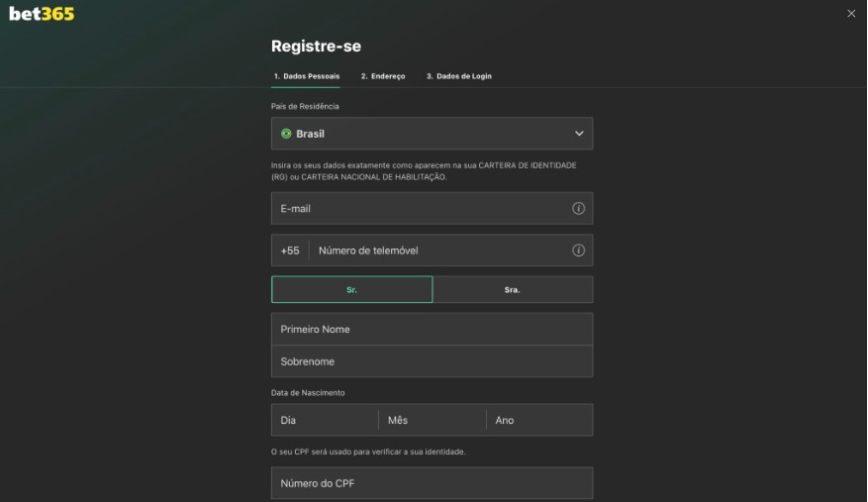
Task: Open the Dia birth date field
Action: point(325,420)
